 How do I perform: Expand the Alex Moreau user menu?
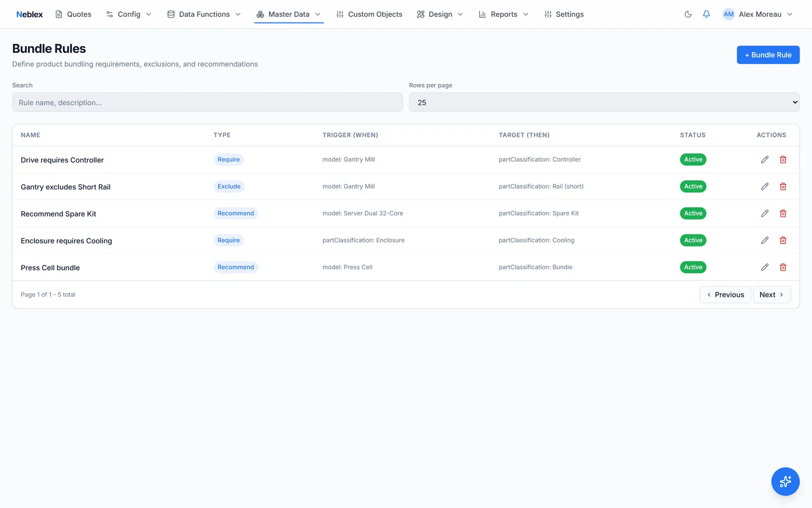coord(758,14)
